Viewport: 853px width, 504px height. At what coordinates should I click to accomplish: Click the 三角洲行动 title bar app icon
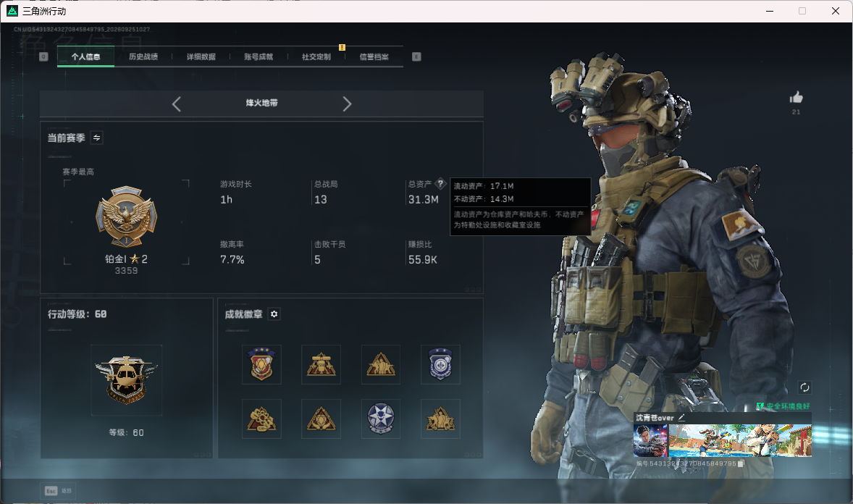pos(12,11)
